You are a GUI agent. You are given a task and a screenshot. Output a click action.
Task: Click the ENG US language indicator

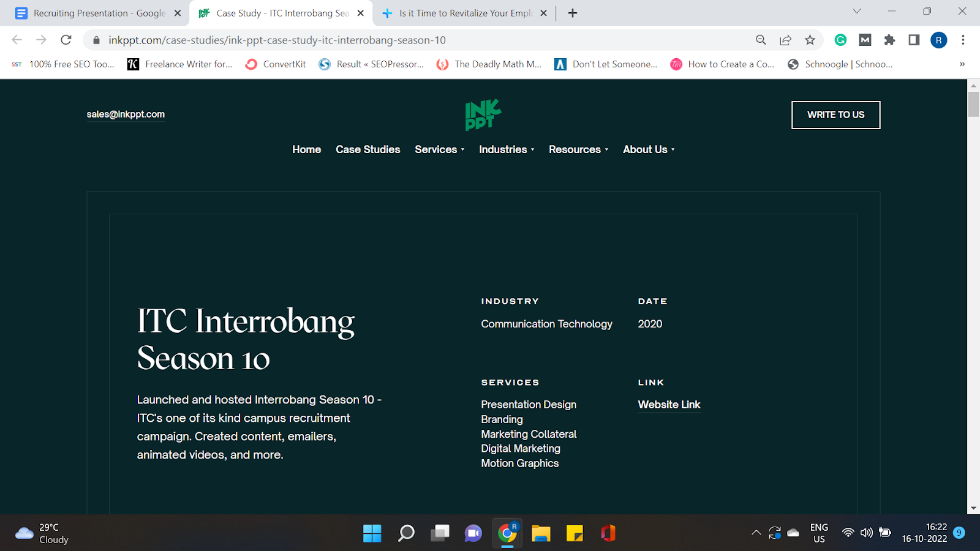(x=819, y=533)
